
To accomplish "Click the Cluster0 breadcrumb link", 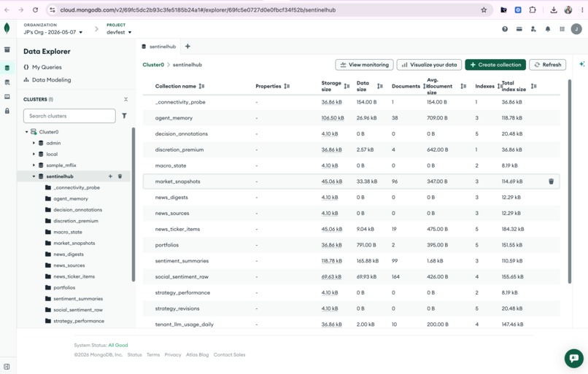I will click(153, 64).
